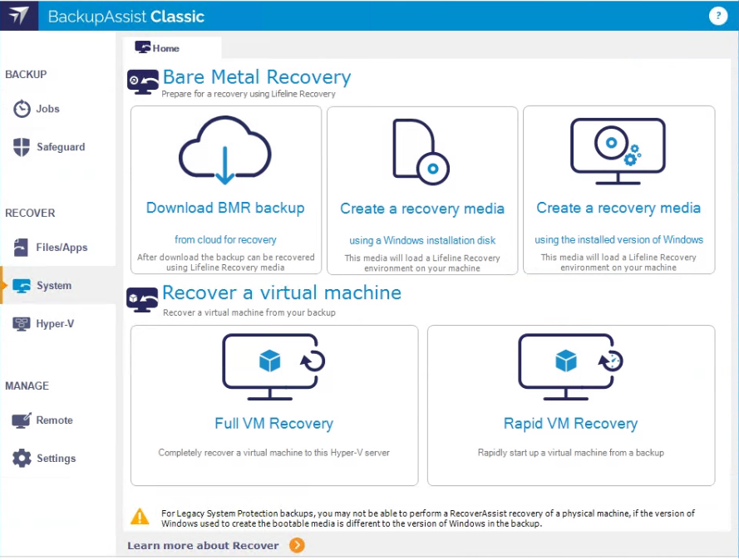Click the System monitor icon in sidebar
The height and width of the screenshot is (560, 739).
[x=22, y=286]
